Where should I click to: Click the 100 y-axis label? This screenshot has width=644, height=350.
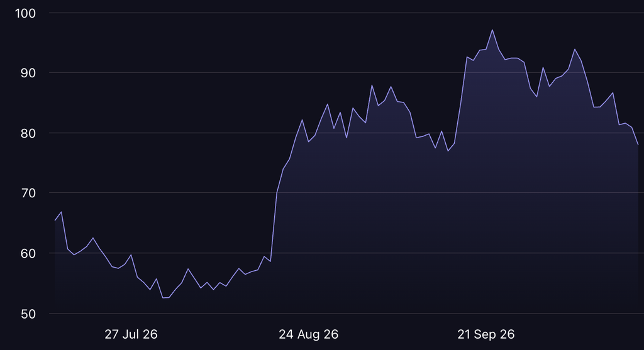tap(25, 13)
